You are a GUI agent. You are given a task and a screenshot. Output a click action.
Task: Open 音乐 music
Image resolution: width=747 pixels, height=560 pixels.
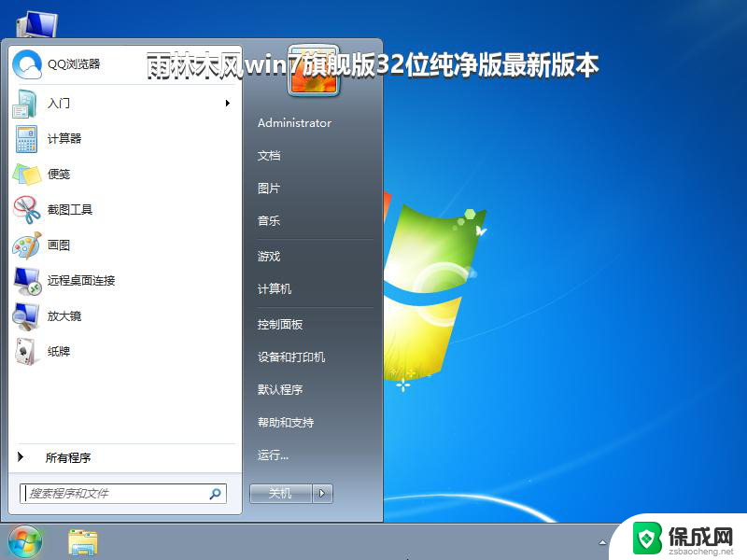click(x=269, y=221)
